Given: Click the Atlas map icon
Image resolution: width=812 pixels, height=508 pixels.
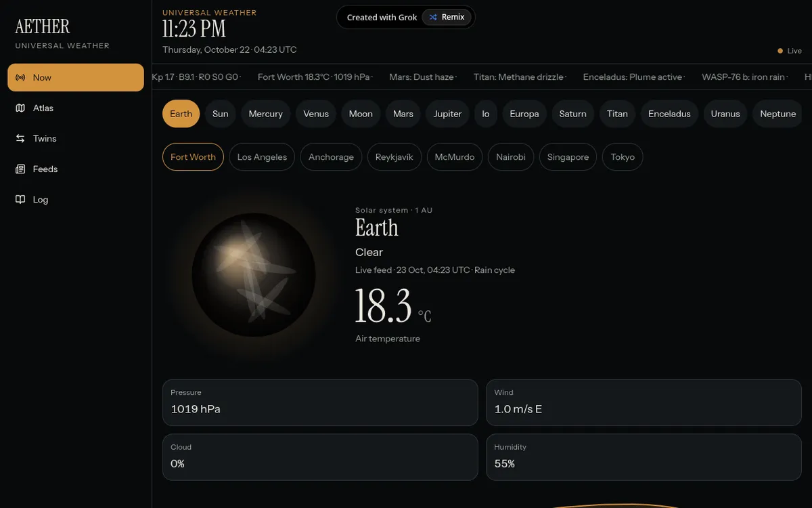Looking at the screenshot, I should 20,108.
